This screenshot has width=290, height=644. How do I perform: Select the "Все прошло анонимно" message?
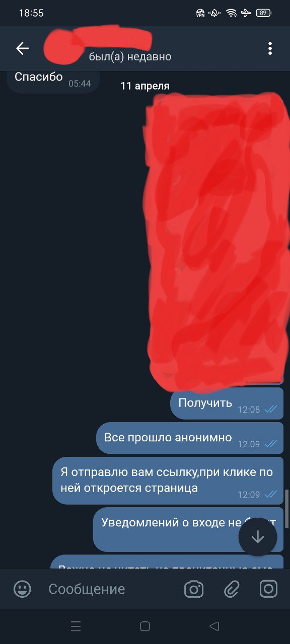click(x=190, y=438)
